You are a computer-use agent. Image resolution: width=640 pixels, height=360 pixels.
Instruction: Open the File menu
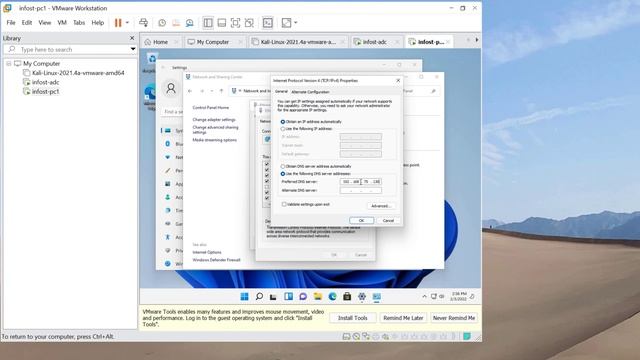tap(11, 23)
